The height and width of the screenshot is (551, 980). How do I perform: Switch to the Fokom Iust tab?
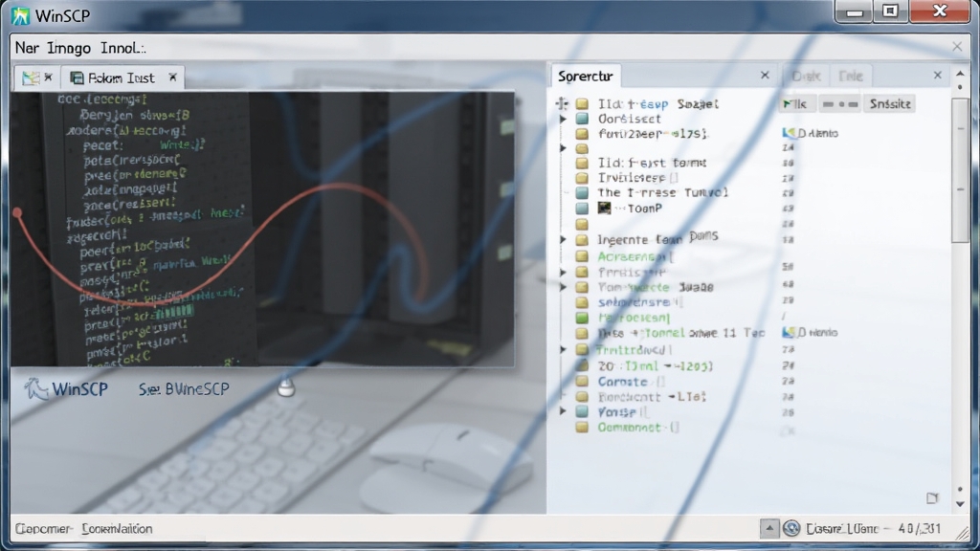point(121,77)
